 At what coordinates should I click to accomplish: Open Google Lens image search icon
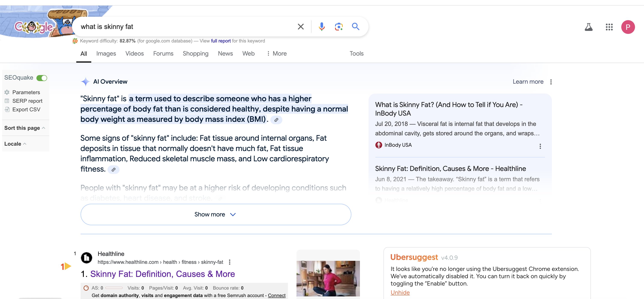tap(338, 27)
